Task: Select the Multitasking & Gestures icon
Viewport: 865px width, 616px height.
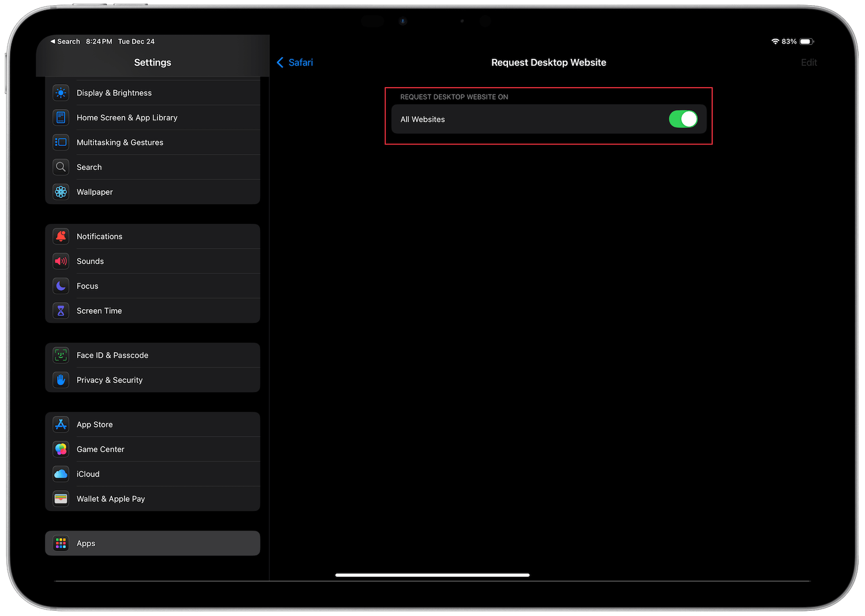Action: point(61,142)
